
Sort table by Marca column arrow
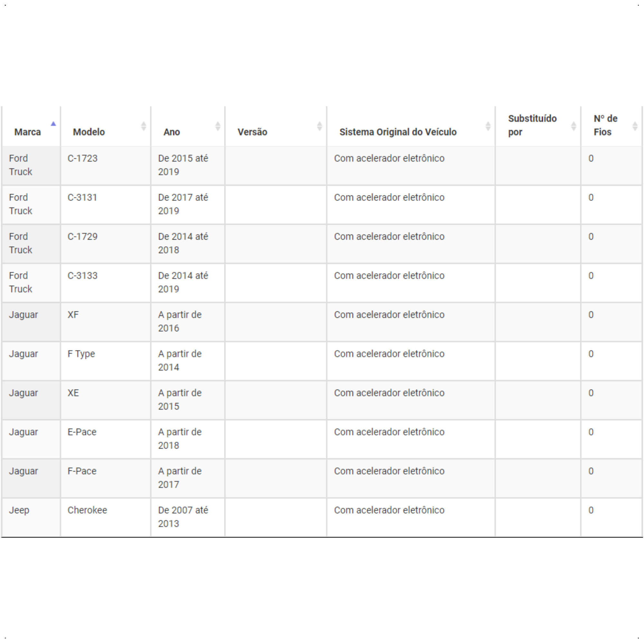pyautogui.click(x=53, y=124)
